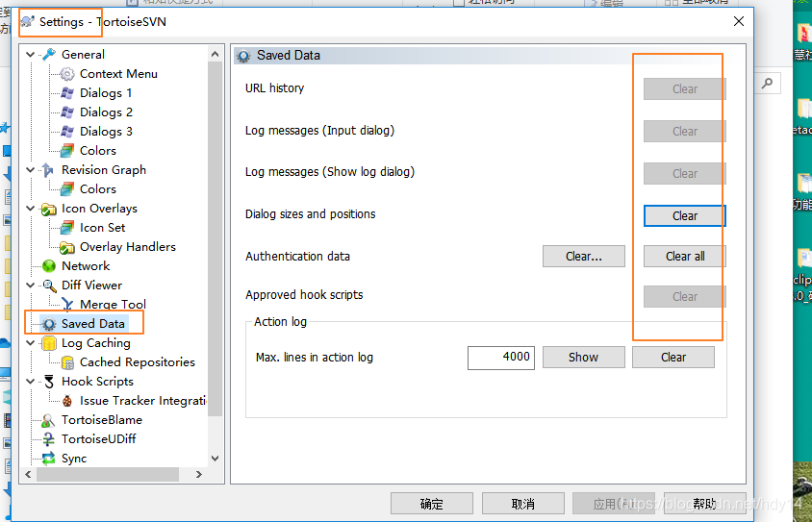Viewport: 812px width, 522px height.
Task: Click the 确定 OK button
Action: click(431, 504)
